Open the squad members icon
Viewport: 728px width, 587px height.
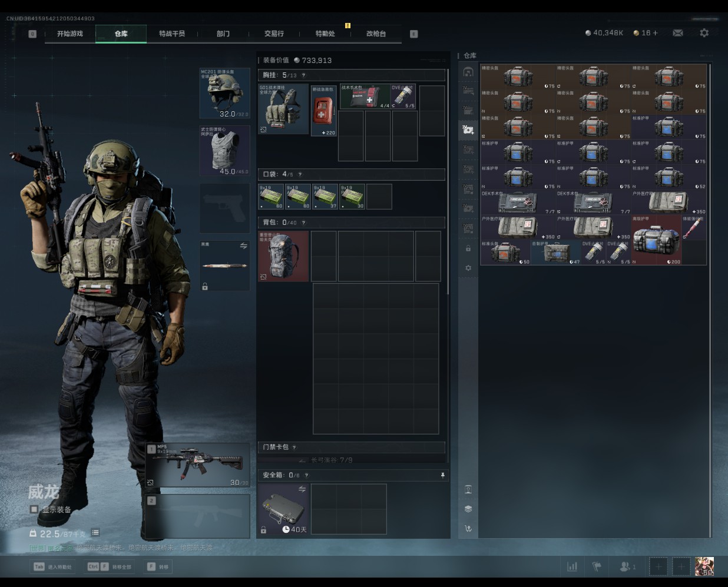(x=627, y=566)
